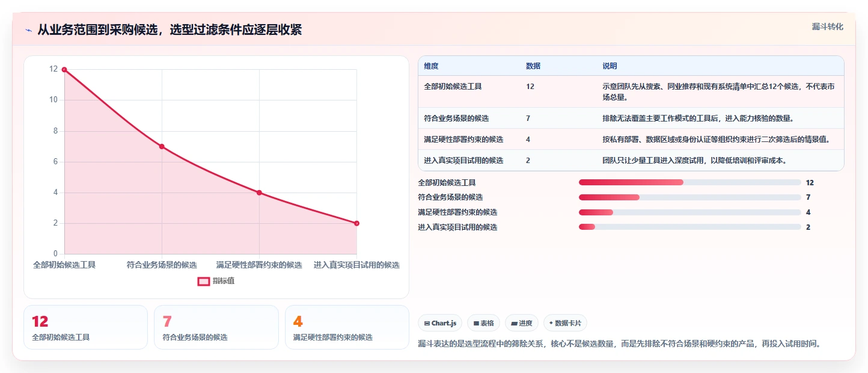The image size is (868, 373).
Task: Click progress bar for 满足硬性部署约束的候选
Action: click(x=689, y=212)
